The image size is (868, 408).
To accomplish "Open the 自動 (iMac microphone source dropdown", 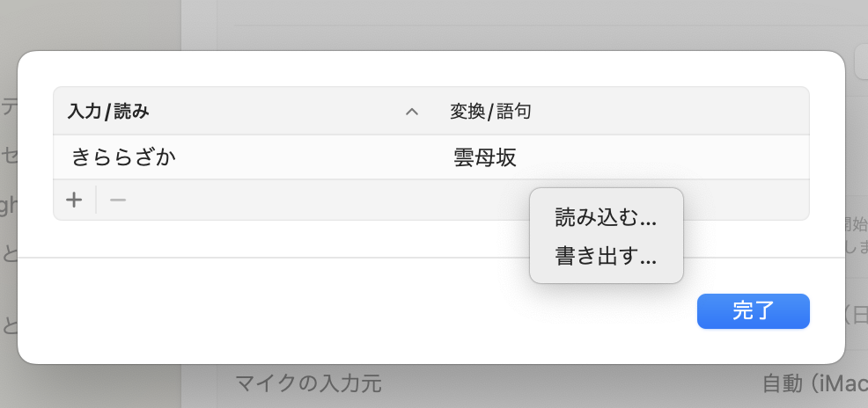I will pos(813,383).
